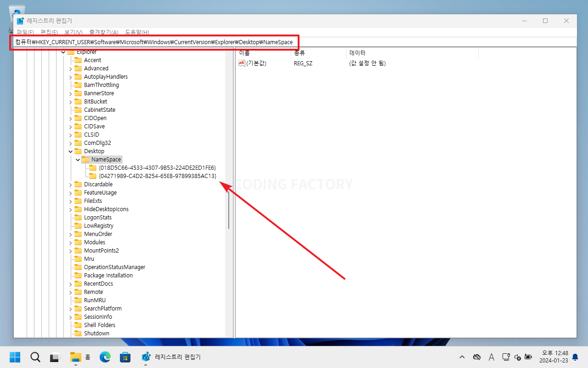Open the 도움말(H) menu
The image size is (588, 368).
(x=137, y=32)
